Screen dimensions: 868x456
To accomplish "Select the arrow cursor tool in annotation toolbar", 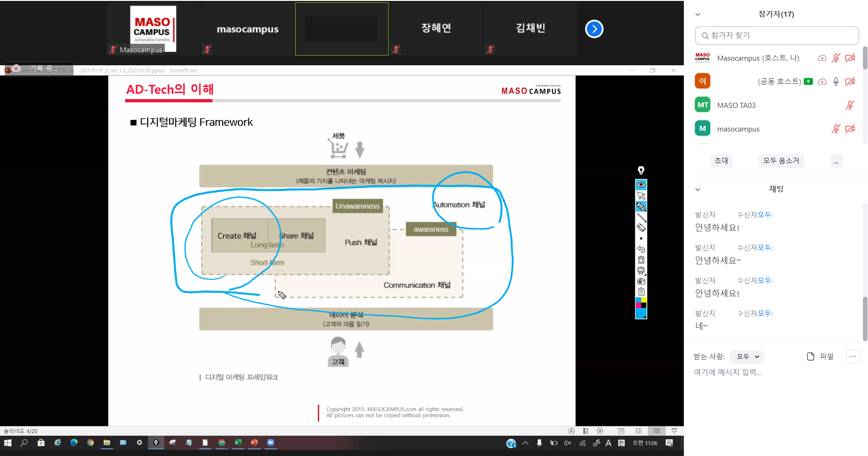I will tap(641, 195).
